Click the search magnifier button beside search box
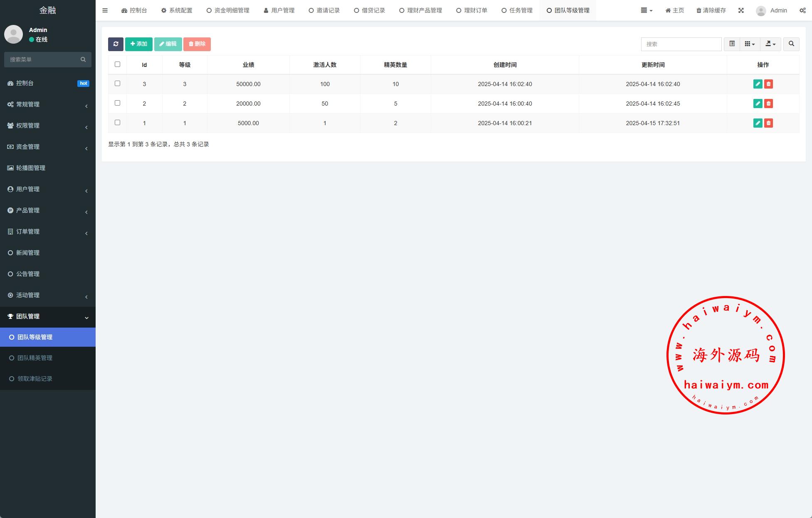The width and height of the screenshot is (812, 518). [x=791, y=44]
